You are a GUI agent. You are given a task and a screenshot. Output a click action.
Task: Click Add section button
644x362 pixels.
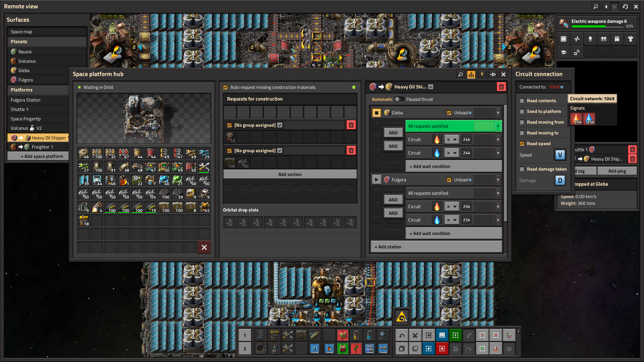pos(290,174)
